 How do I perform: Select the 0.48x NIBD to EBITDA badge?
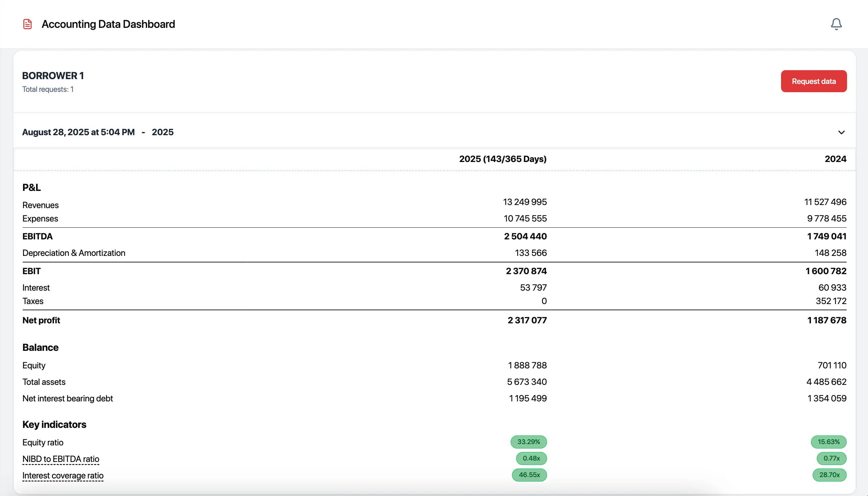click(531, 459)
